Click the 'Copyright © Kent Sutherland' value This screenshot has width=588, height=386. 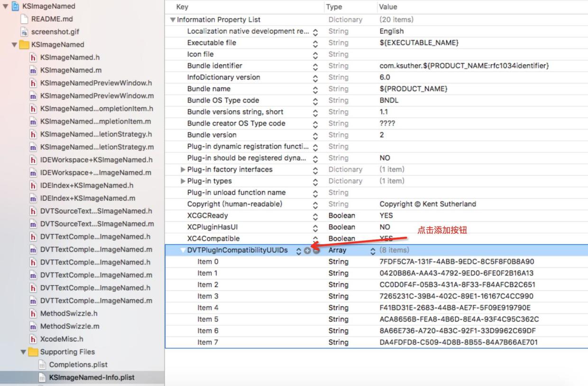428,204
